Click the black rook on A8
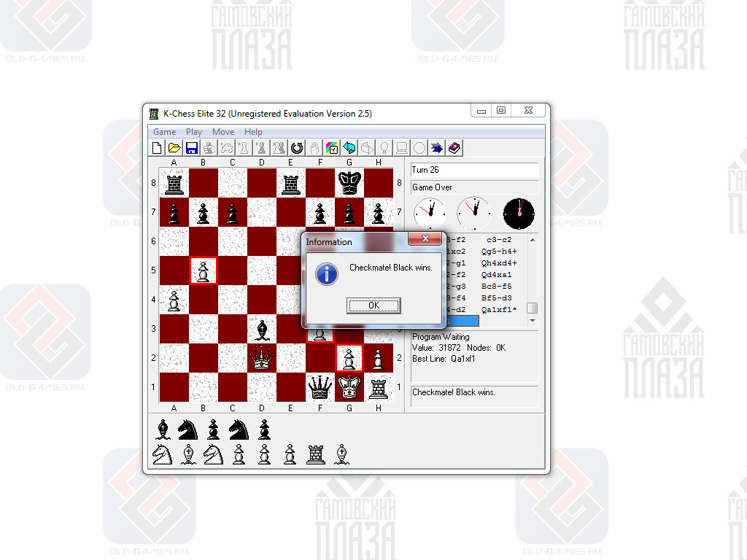The width and height of the screenshot is (747, 560). (x=174, y=184)
